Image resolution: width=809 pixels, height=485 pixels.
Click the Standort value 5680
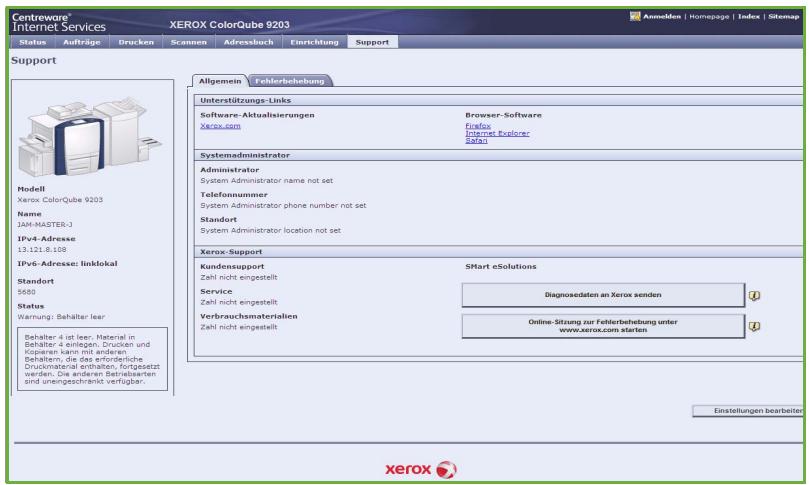click(26, 292)
